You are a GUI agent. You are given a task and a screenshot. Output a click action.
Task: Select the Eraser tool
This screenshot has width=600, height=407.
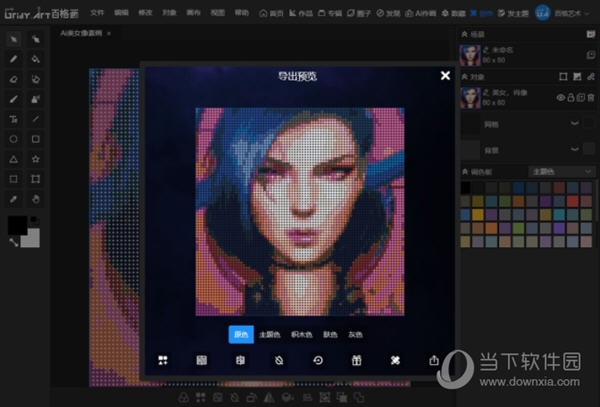click(13, 79)
